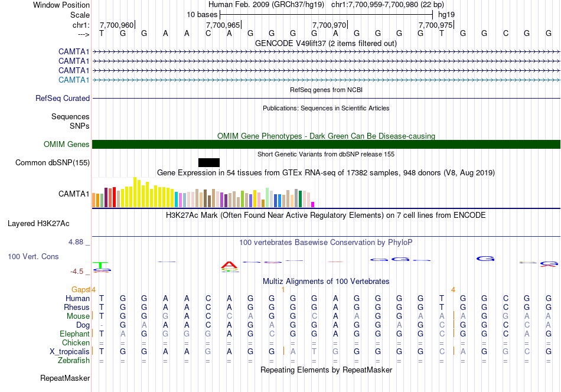Click the Window Position label
This screenshot has width=561, height=392.
[x=61, y=5]
